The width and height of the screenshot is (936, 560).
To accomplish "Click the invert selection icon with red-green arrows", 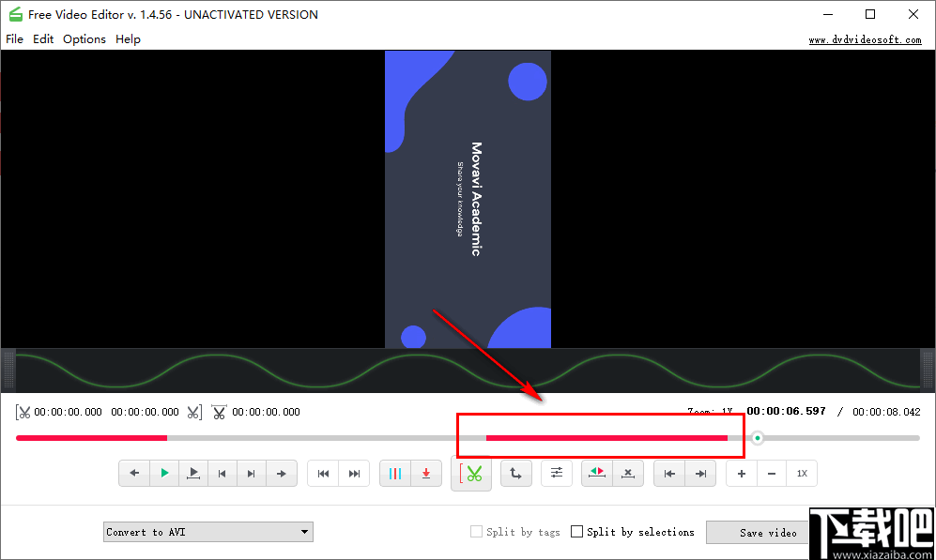I will tap(596, 473).
